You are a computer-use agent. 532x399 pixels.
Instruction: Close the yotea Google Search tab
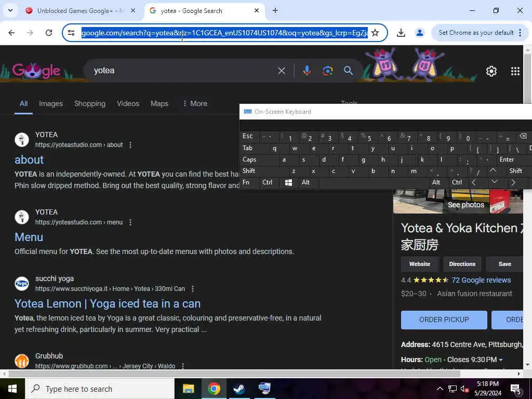tap(257, 10)
